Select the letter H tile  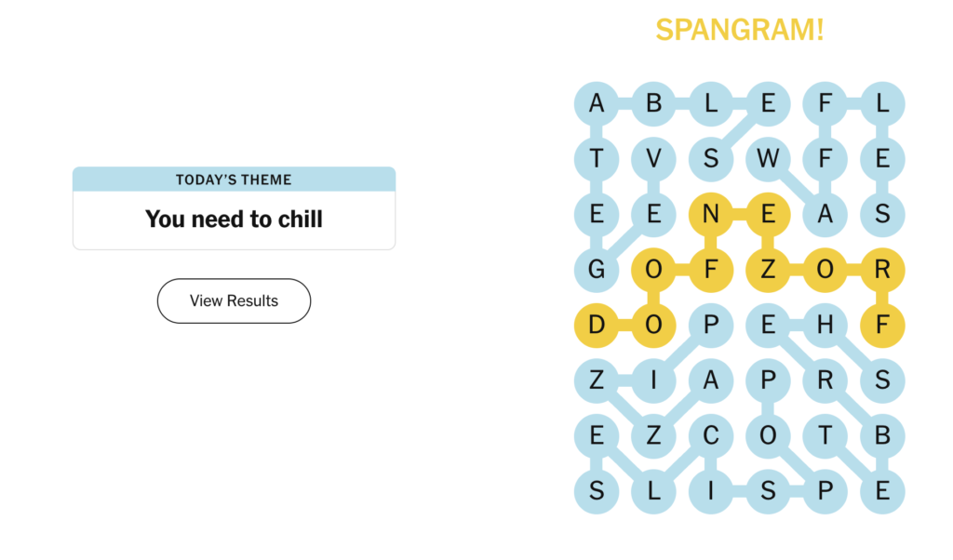(x=825, y=326)
